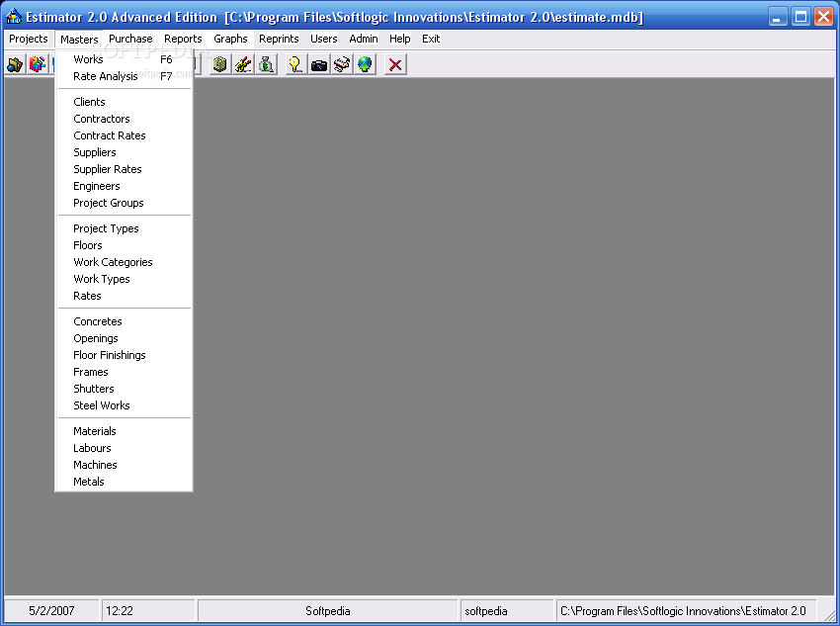Select Works from the Masters menu
Image resolution: width=840 pixels, height=626 pixels.
pyautogui.click(x=124, y=59)
